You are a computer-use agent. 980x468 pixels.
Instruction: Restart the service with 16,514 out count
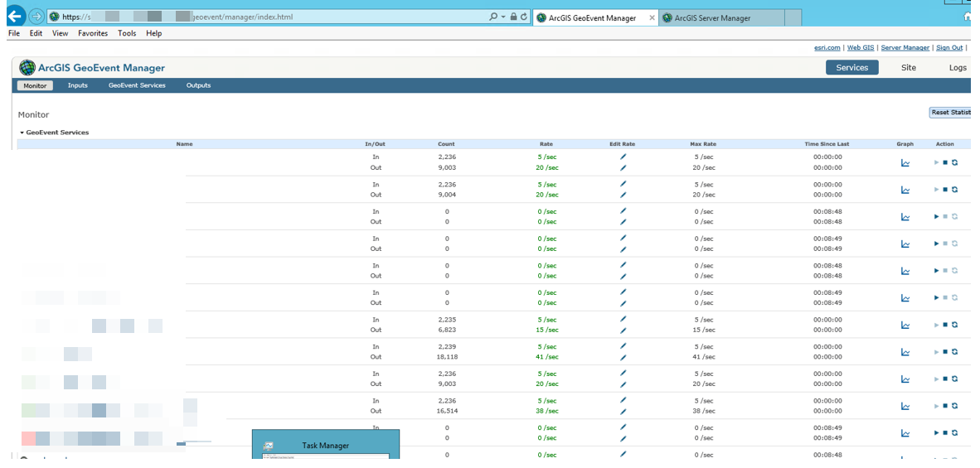[x=955, y=406]
